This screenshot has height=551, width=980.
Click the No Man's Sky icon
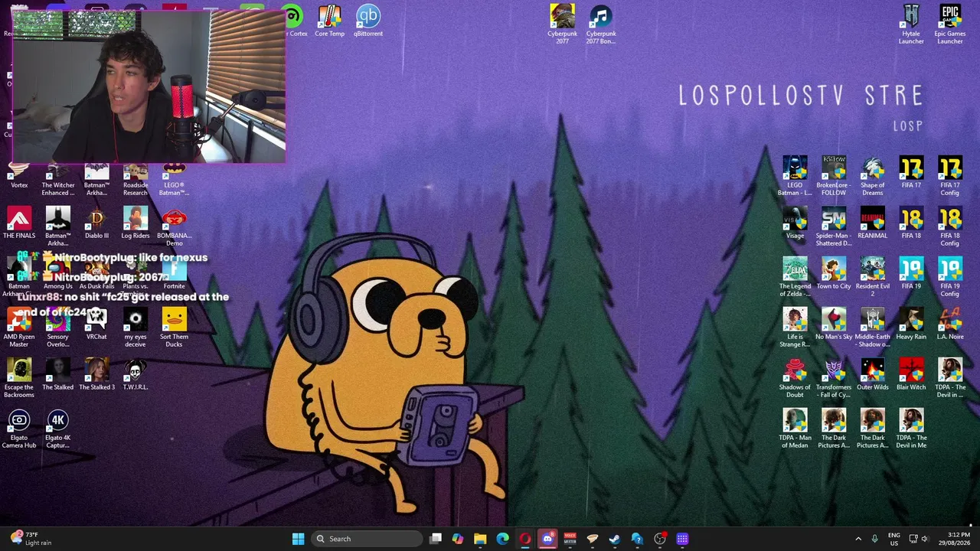[834, 324]
